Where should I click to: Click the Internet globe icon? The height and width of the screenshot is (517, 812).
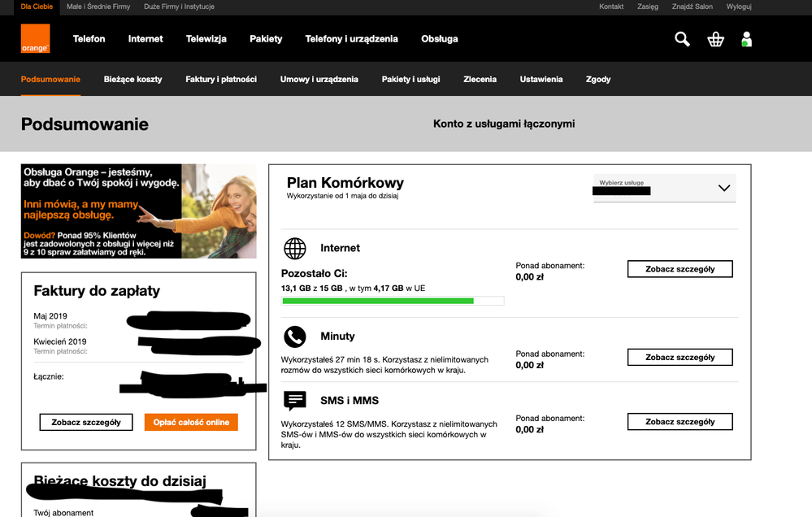(294, 248)
